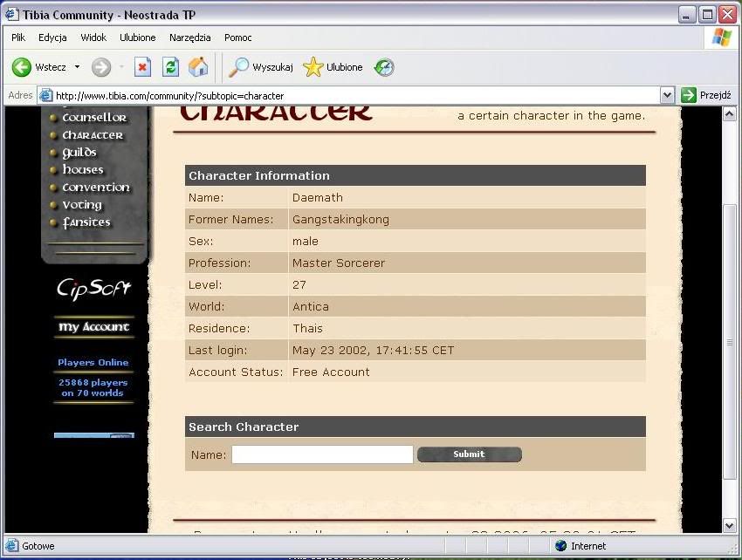The height and width of the screenshot is (560, 742).
Task: Open the Narzędzia menu
Action: (189, 38)
